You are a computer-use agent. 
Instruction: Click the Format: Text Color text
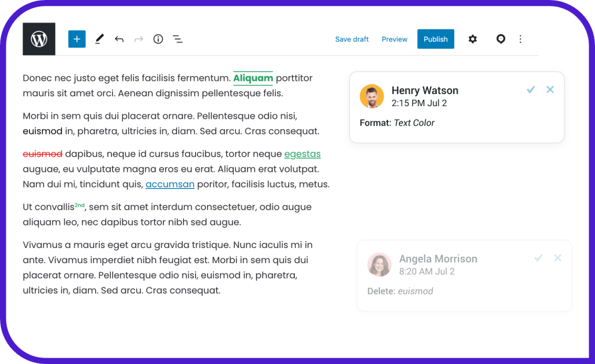pos(397,123)
